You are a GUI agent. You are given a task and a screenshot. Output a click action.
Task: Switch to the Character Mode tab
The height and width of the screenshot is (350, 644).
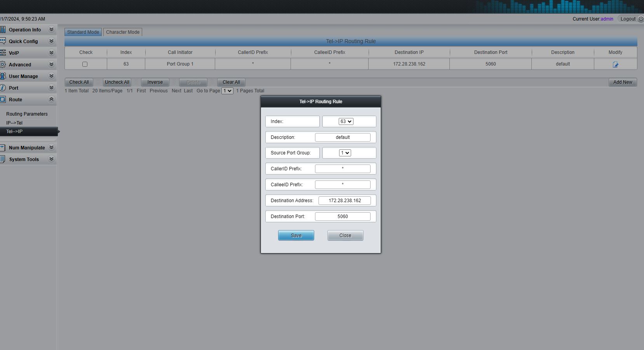pos(123,32)
